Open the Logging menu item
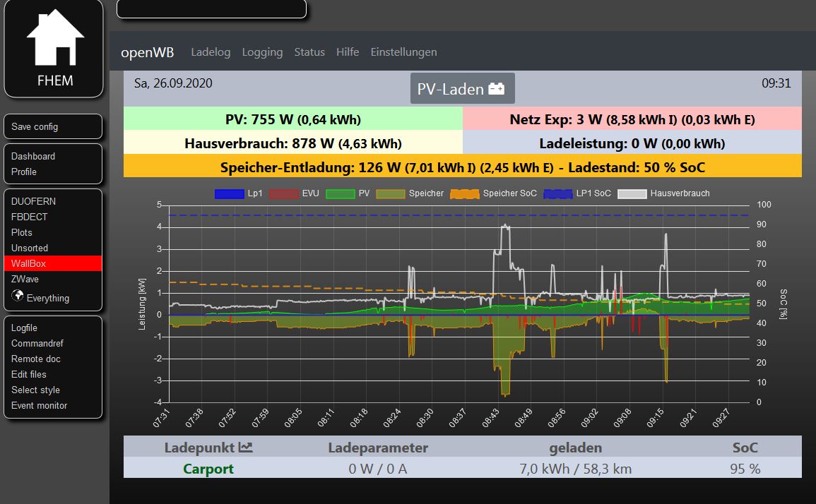Viewport: 816px width, 504px height. pyautogui.click(x=262, y=52)
